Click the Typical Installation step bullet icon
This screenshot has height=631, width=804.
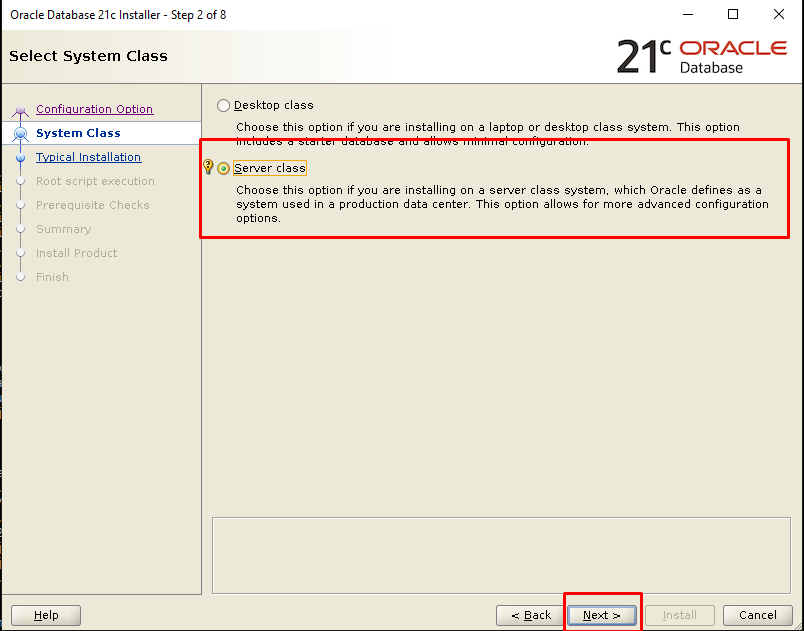point(21,157)
